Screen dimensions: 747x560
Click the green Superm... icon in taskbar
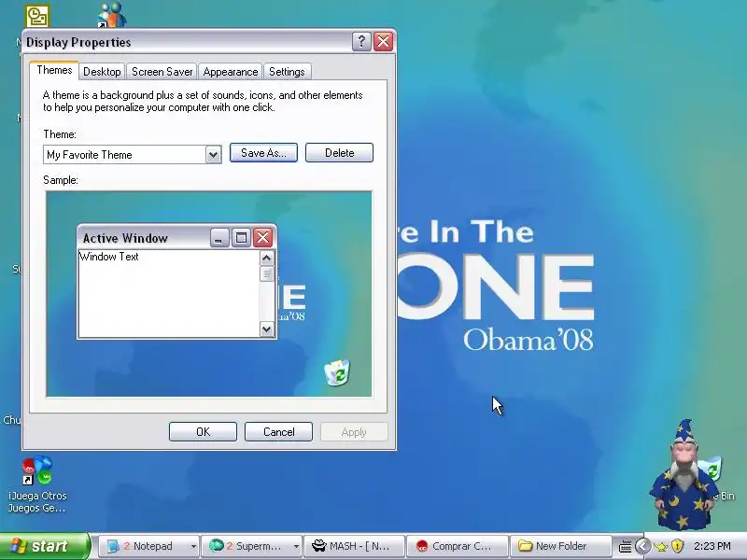click(x=217, y=546)
